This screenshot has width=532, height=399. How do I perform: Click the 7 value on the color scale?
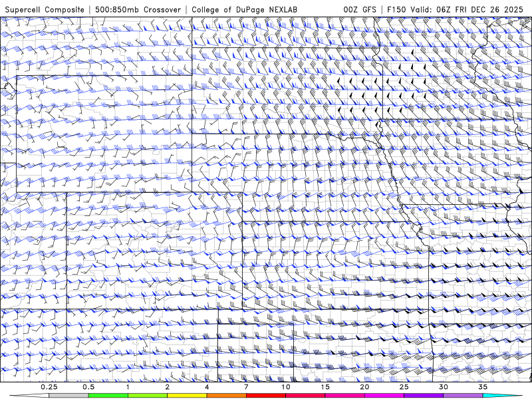(246, 387)
